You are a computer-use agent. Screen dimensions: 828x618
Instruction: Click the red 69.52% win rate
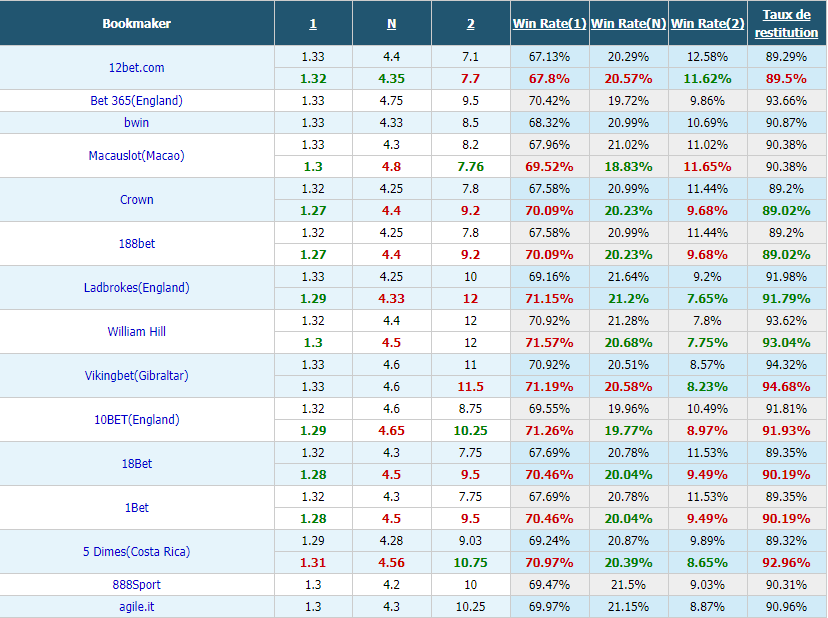coord(550,167)
